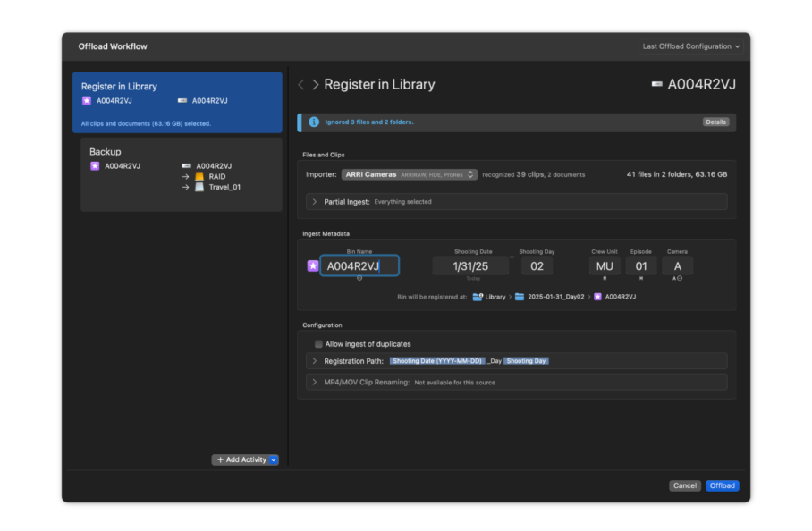Click the Bin Name input field
Image resolution: width=812 pixels, height=531 pixels.
click(359, 266)
